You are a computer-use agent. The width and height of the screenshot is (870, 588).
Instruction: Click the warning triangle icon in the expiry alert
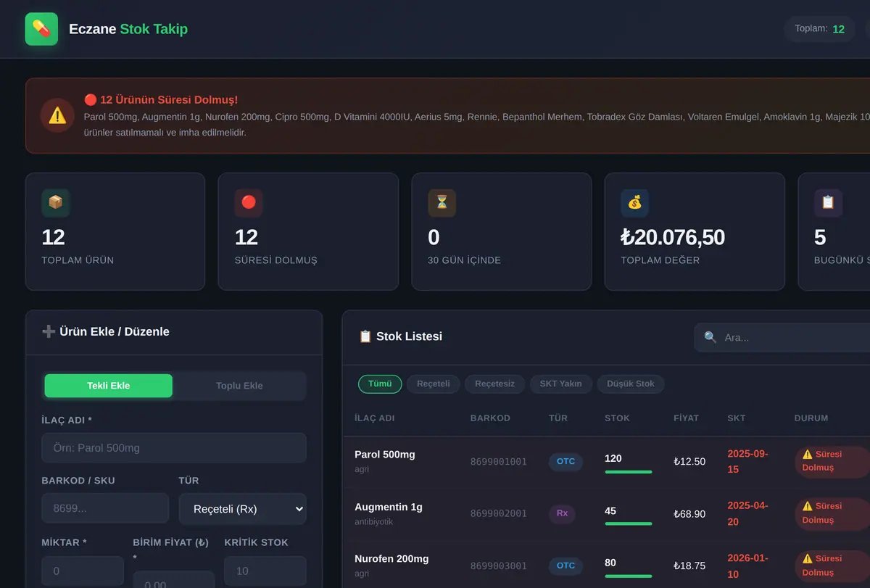(x=57, y=115)
